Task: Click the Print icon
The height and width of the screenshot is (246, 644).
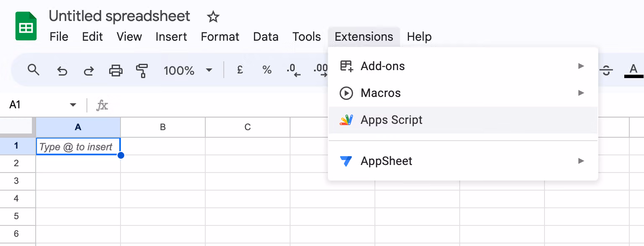Action: [x=116, y=71]
